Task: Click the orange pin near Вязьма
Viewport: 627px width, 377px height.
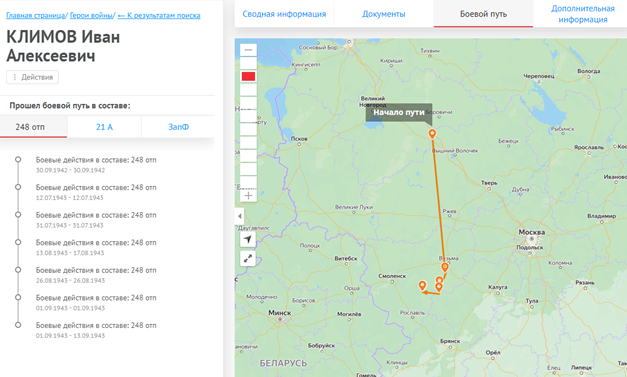Action: point(445,267)
